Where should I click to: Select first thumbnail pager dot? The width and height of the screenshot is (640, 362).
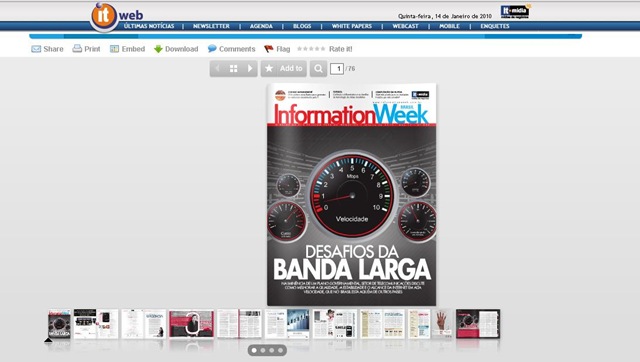point(254,350)
